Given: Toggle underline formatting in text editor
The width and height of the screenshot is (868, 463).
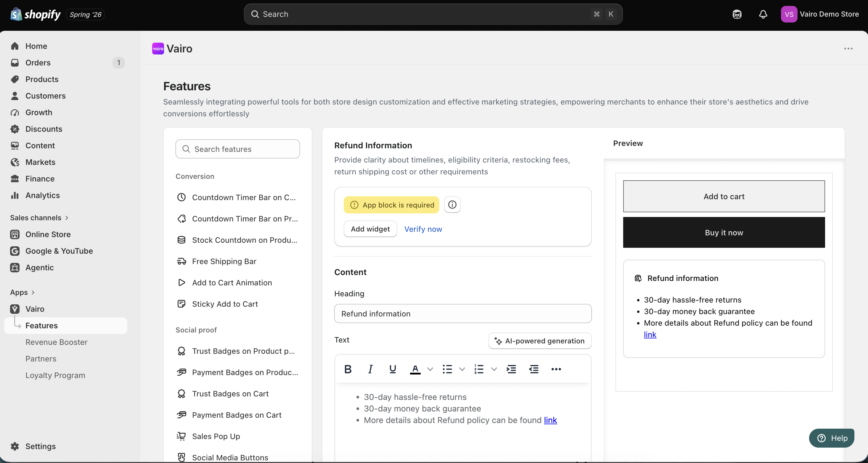Looking at the screenshot, I should pos(393,369).
